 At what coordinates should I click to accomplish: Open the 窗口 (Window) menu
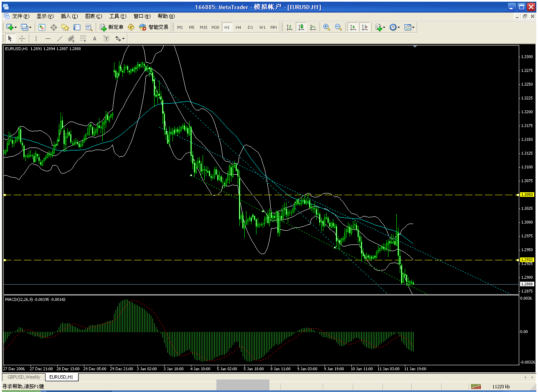[142, 16]
